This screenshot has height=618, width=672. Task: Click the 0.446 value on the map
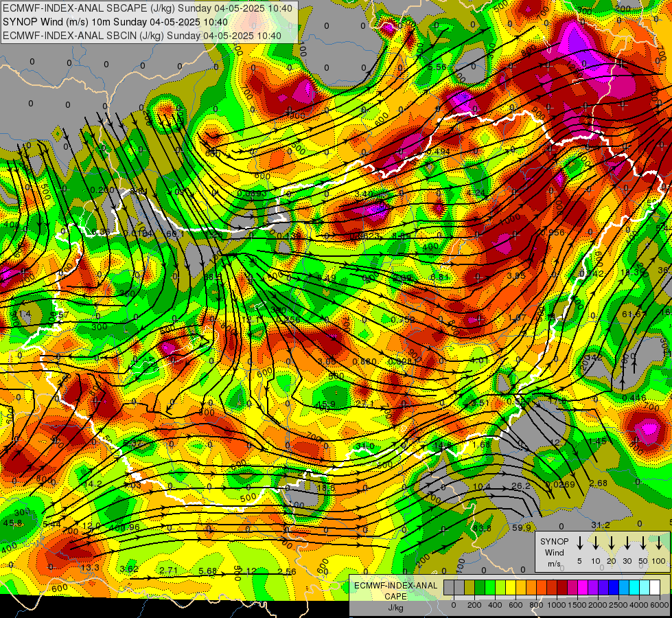tap(634, 398)
